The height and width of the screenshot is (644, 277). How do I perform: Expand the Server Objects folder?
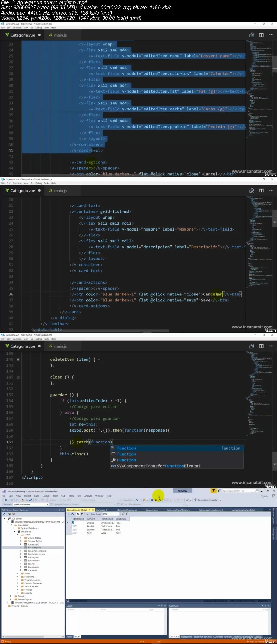(x=11, y=599)
